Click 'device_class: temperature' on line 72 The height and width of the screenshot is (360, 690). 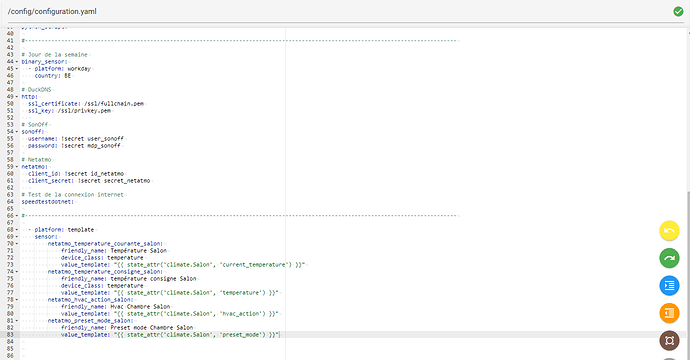(103, 258)
